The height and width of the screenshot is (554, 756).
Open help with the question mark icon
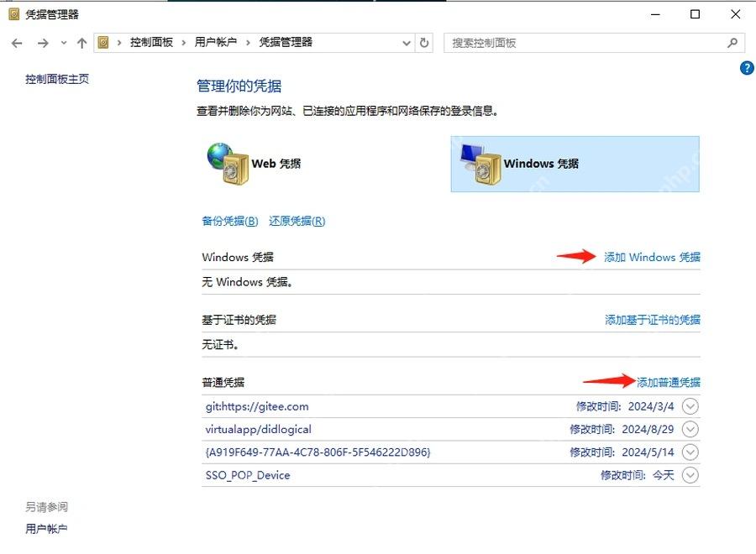point(747,68)
